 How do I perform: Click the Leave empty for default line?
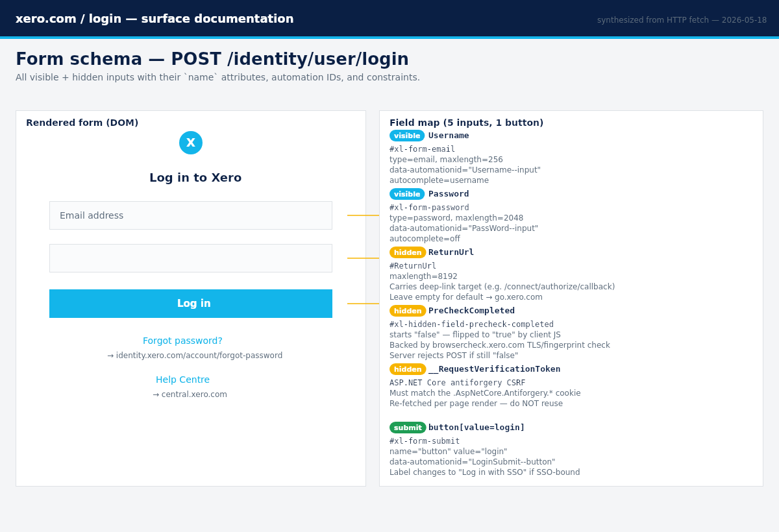[466, 297]
